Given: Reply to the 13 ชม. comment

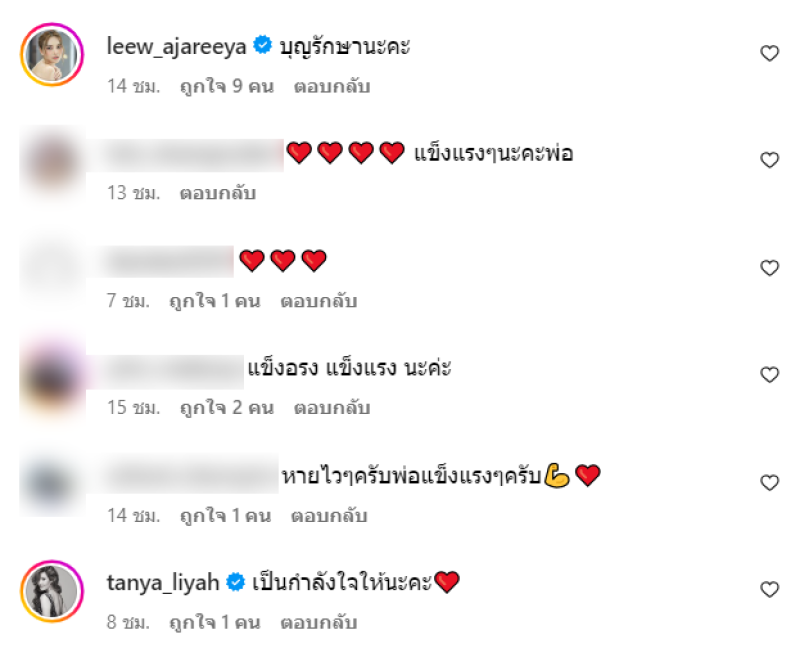Looking at the screenshot, I should coord(218,193).
